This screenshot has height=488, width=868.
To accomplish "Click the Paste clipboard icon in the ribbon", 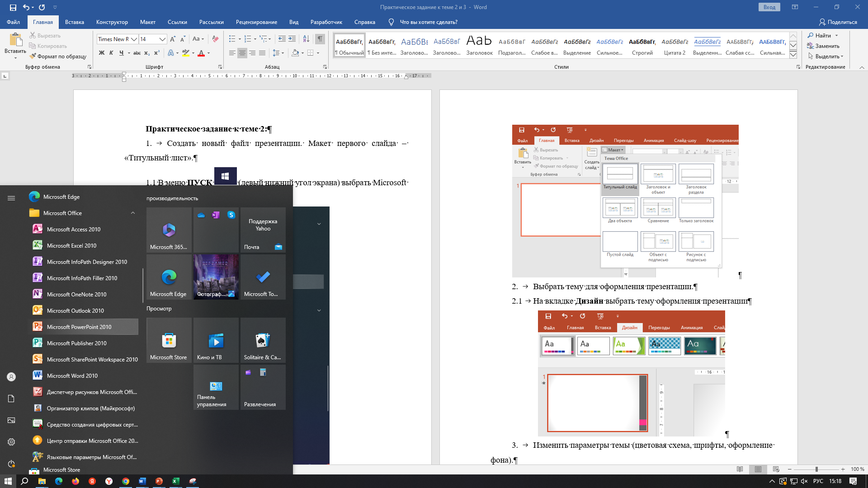I will (x=15, y=40).
